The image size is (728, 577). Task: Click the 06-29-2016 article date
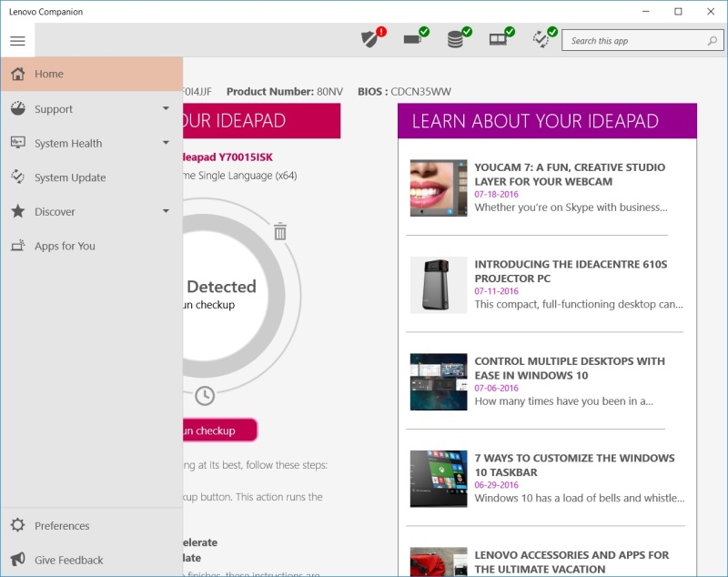[x=496, y=485]
